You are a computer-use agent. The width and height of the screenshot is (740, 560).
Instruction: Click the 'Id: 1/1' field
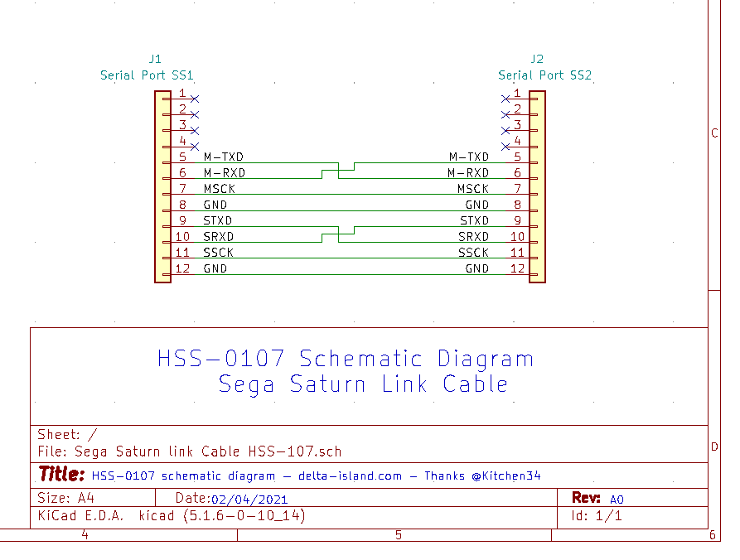597,515
